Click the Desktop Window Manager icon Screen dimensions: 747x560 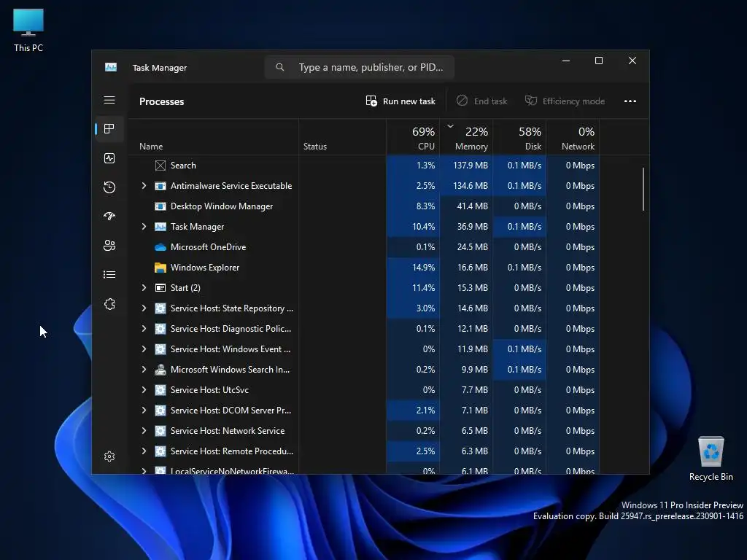click(160, 206)
